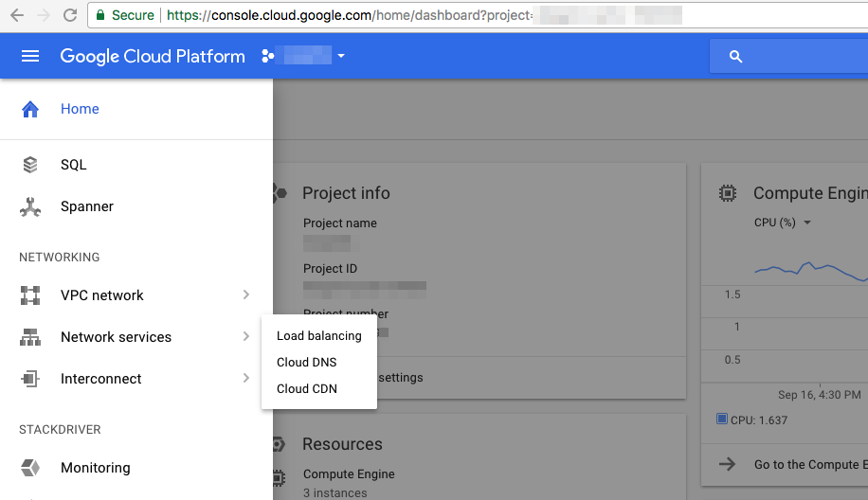This screenshot has width=868, height=500.
Task: Click the Interconnect icon
Action: pos(30,379)
